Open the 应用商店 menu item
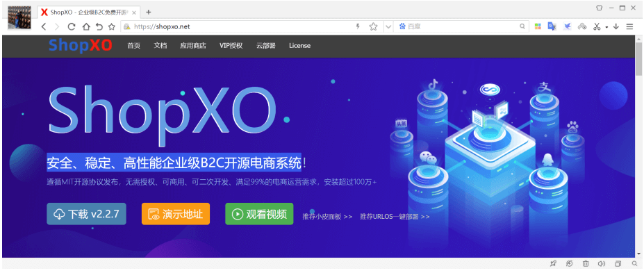Screen dimensions: 644x273 pyautogui.click(x=193, y=46)
